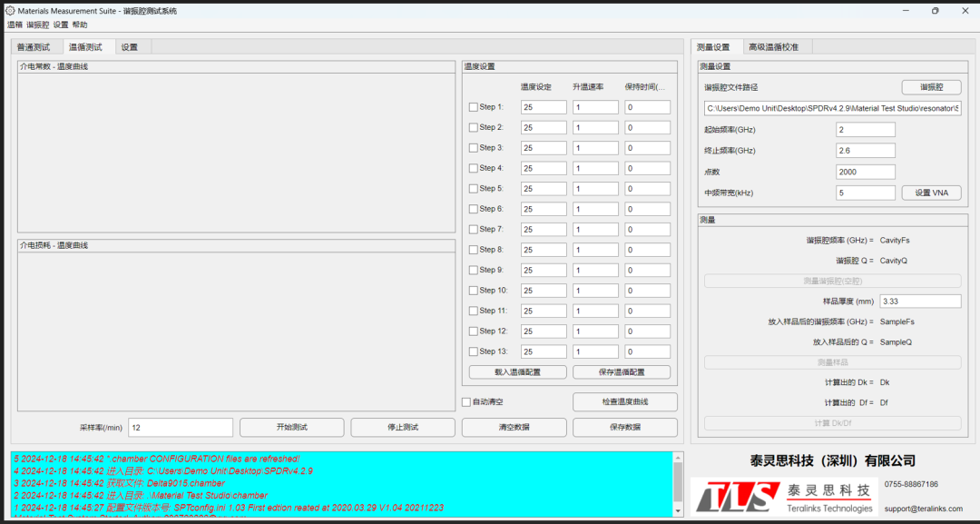Click the 采样率(/min) input field
This screenshot has height=524, width=980.
coord(181,428)
